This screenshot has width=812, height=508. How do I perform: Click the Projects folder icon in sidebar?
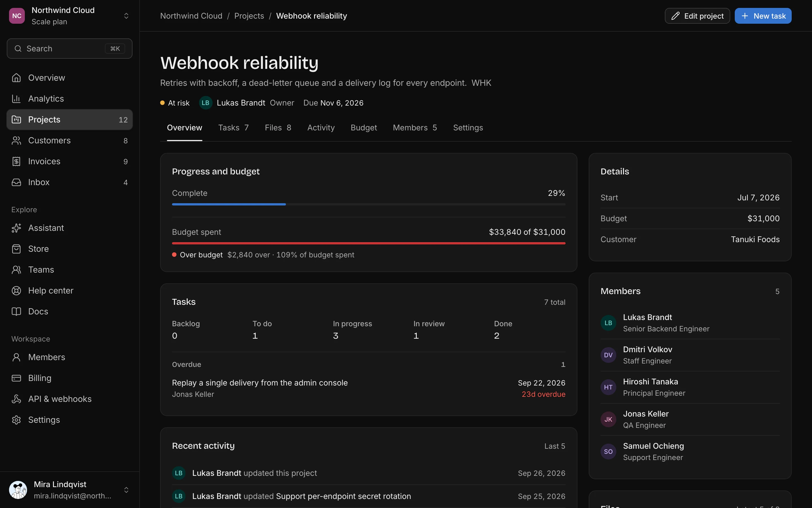tap(16, 119)
